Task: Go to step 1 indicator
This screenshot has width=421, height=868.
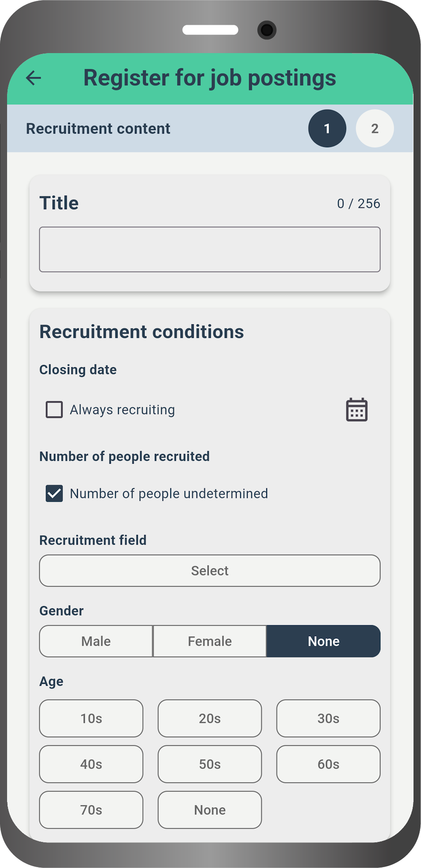Action: pos(327,128)
